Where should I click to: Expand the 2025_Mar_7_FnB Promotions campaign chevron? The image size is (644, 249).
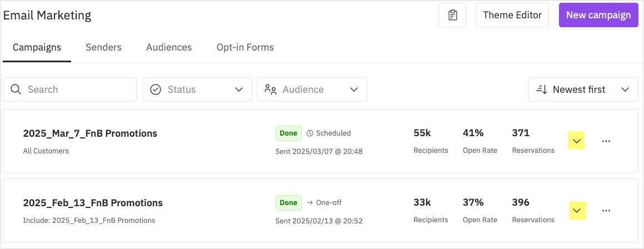click(x=577, y=141)
